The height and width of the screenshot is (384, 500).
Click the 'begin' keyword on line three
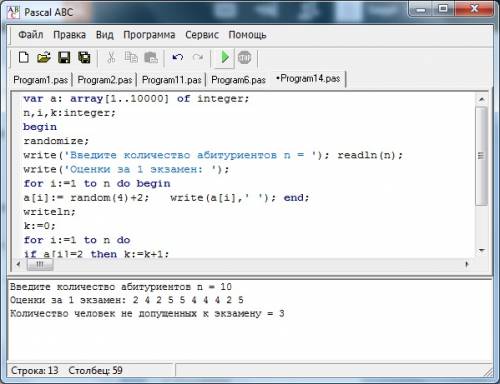click(x=40, y=127)
